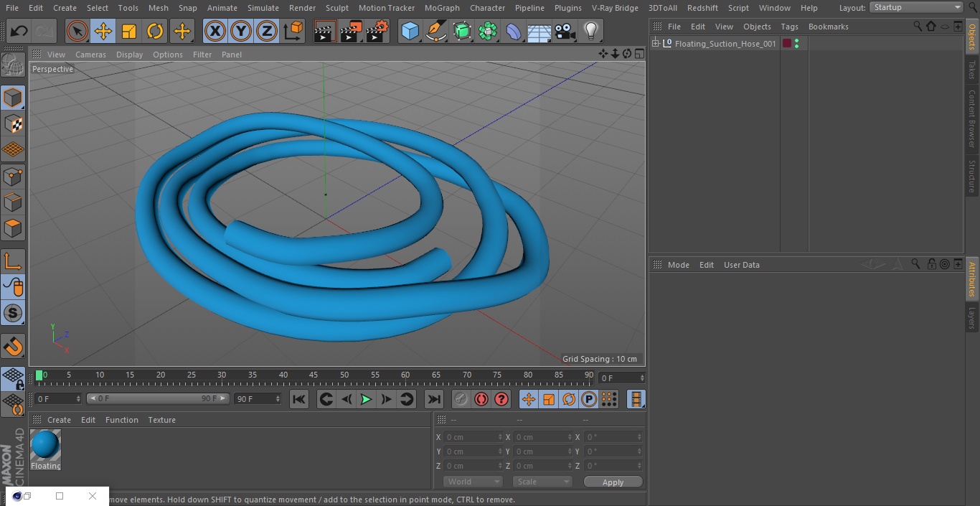
Task: Switch to Content Browser tab
Action: [x=972, y=118]
